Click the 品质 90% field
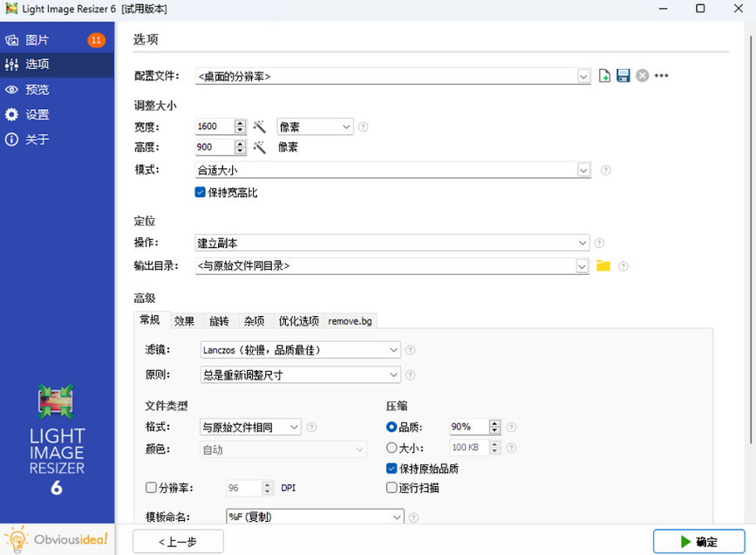 (468, 427)
